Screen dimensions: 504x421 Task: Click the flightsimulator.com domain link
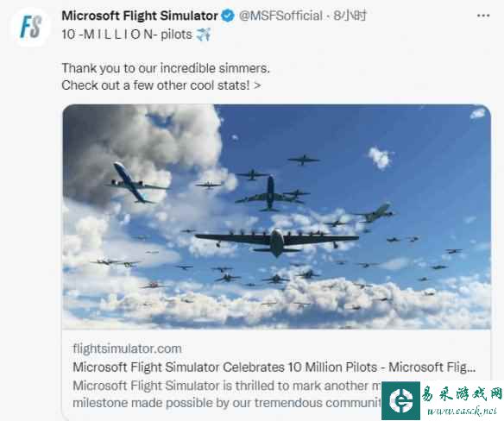pyautogui.click(x=127, y=349)
